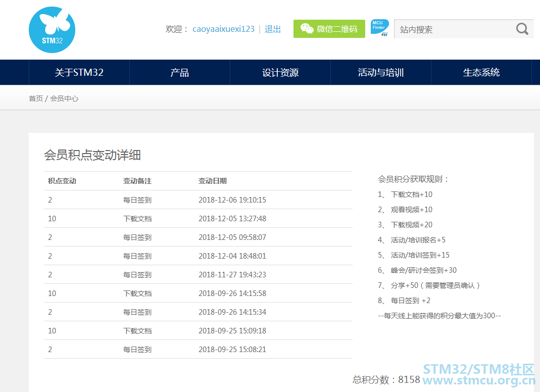This screenshot has width=540, height=392.
Task: Select date 2018-12-04 18:48:01
Action: tap(232, 256)
